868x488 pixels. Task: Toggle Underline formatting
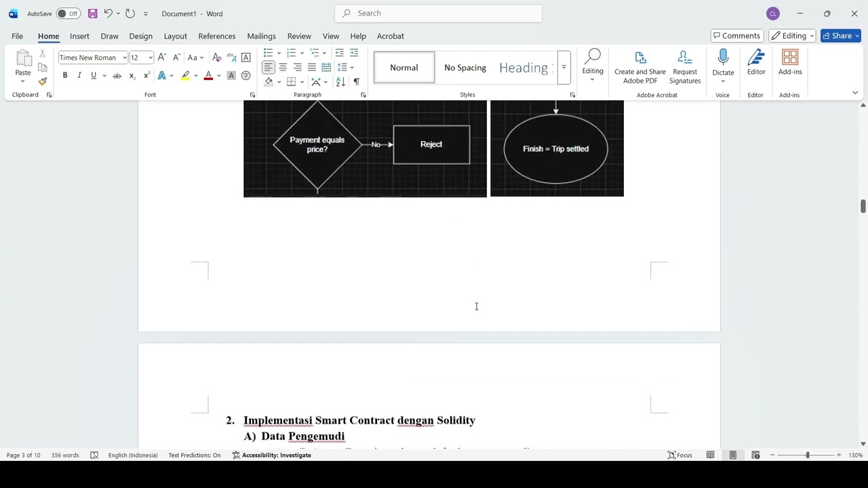point(94,75)
